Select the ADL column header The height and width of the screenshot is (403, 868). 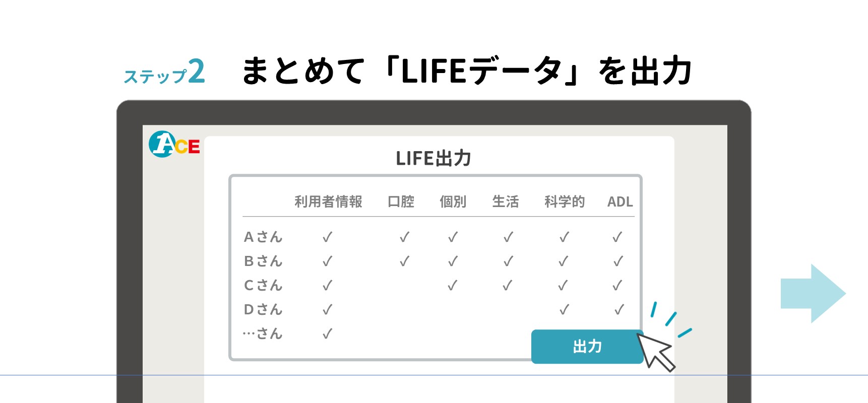(x=619, y=201)
